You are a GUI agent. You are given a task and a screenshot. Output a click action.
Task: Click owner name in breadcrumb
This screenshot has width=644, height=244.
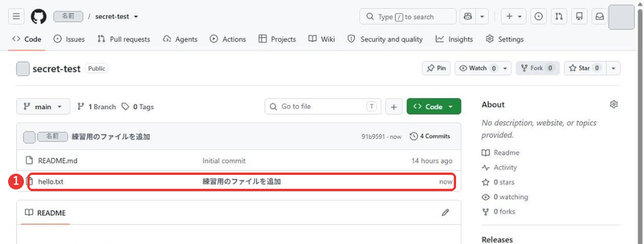(68, 16)
